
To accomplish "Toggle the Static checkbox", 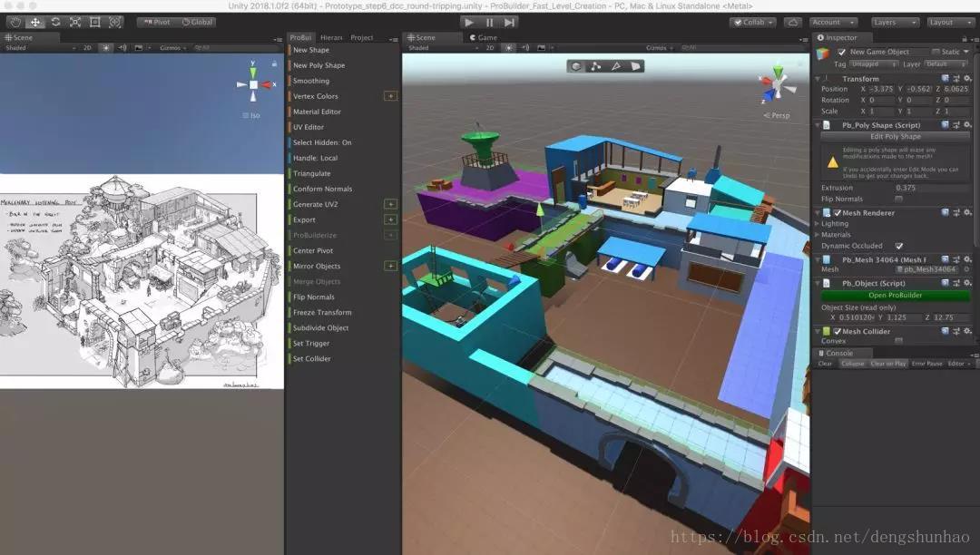I will pos(936,52).
